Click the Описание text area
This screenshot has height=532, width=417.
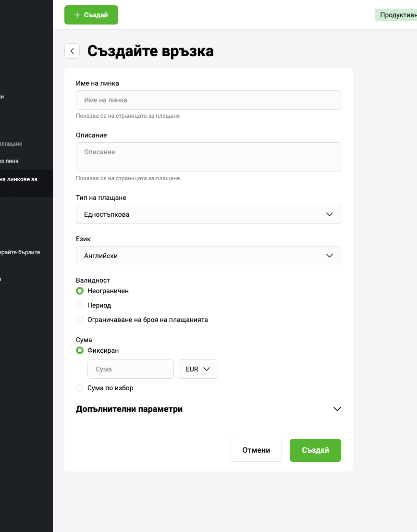(208, 157)
